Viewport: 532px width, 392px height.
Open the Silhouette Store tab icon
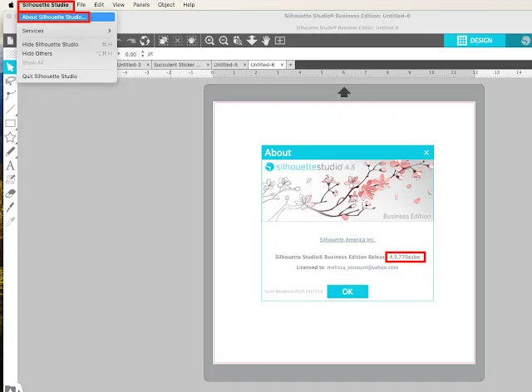tap(525, 41)
